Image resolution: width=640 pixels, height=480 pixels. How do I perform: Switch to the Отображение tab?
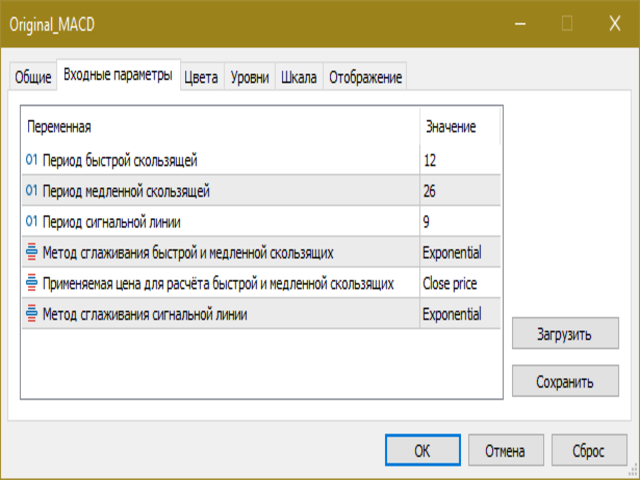pos(365,77)
